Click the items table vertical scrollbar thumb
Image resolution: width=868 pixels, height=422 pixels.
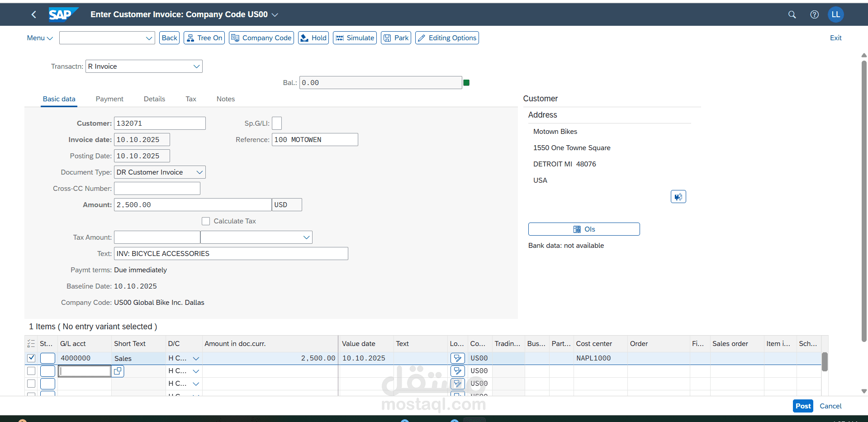[825, 362]
